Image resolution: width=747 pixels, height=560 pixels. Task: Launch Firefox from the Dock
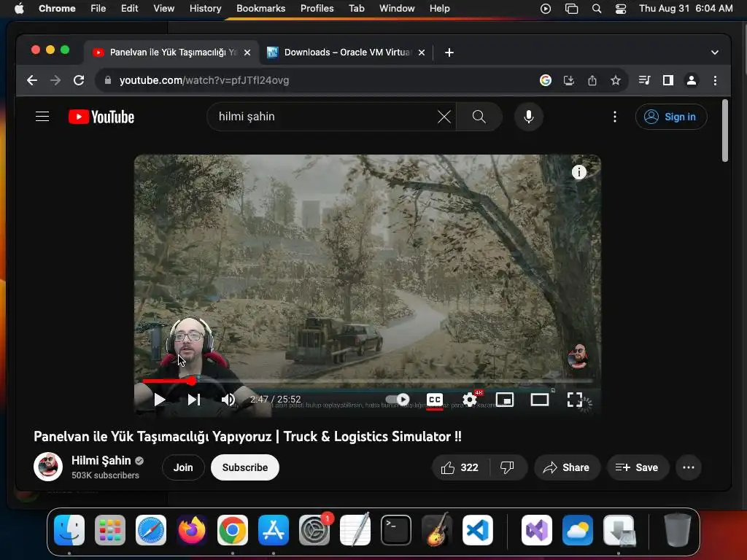coord(192,530)
